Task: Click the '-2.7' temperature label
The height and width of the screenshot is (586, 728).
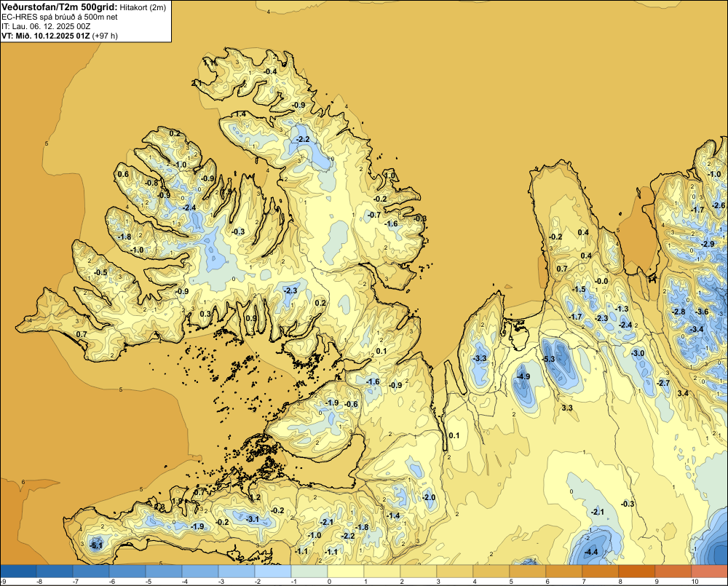Action: 663,383
